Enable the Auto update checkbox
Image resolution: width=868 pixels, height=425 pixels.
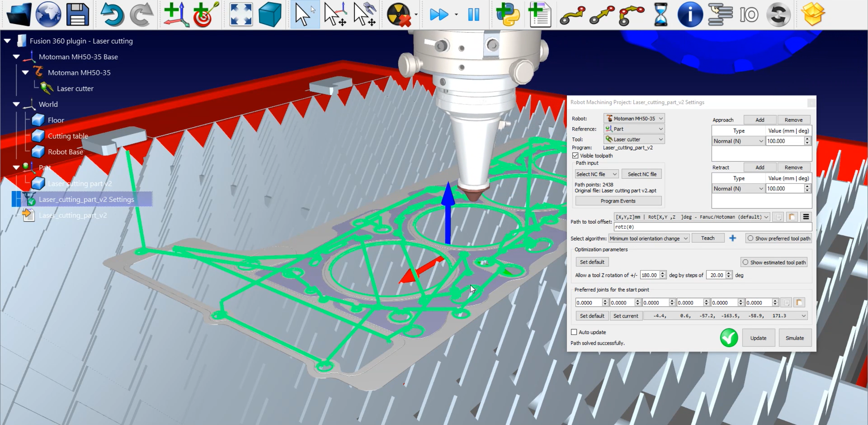click(574, 332)
